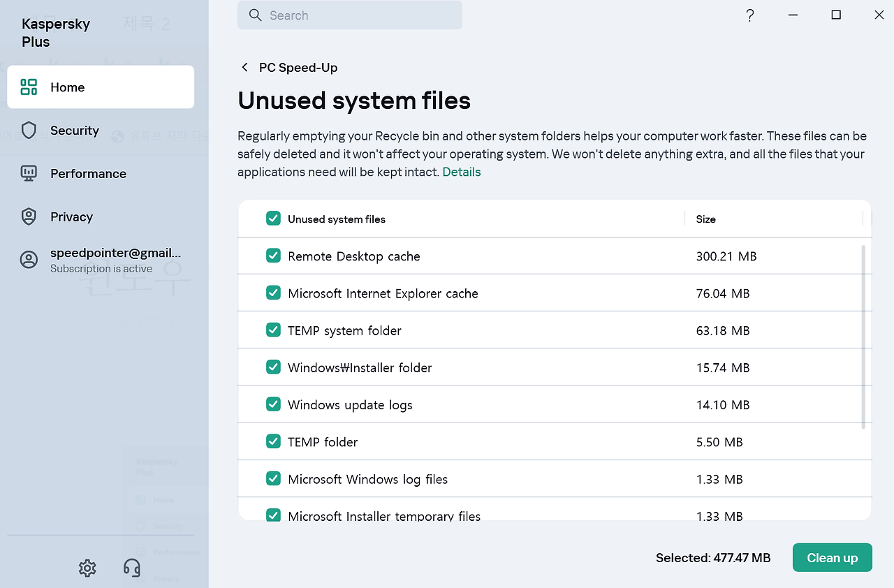The image size is (894, 588).
Task: Click the PC Speed-Up breadcrumb
Action: tap(298, 68)
